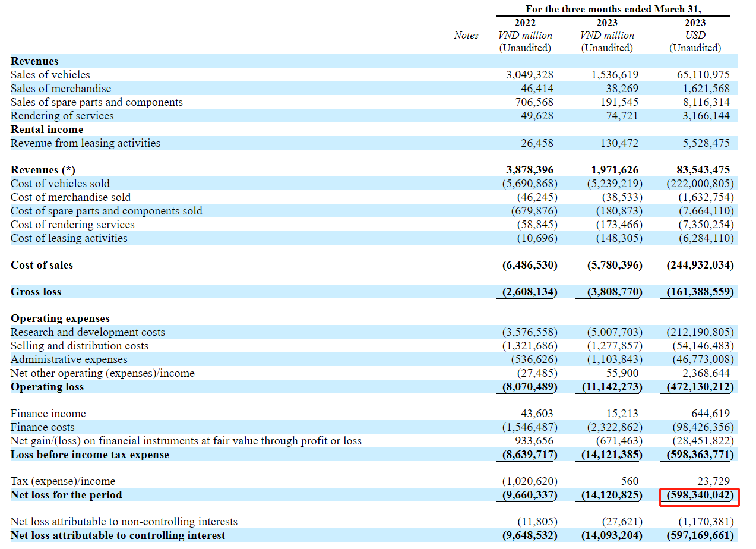The width and height of the screenshot is (756, 549).
Task: Select 'For the three months ended March 31' header
Action: point(613,9)
